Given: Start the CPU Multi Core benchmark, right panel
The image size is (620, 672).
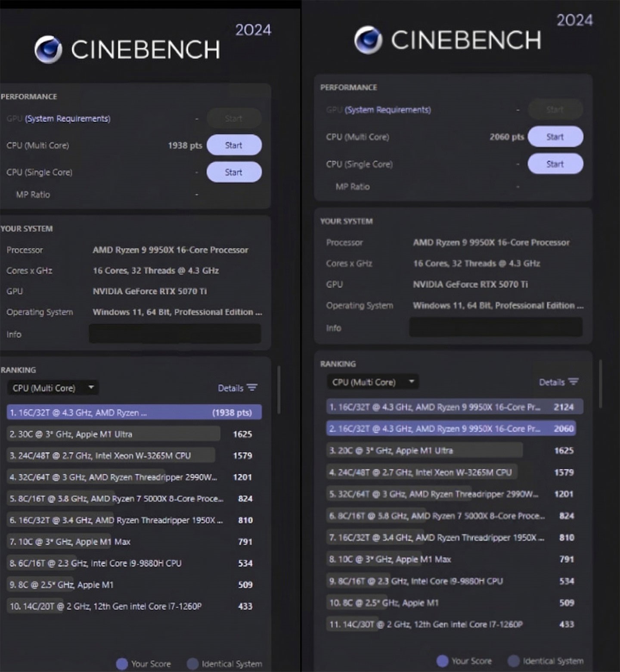Looking at the screenshot, I should [x=555, y=137].
